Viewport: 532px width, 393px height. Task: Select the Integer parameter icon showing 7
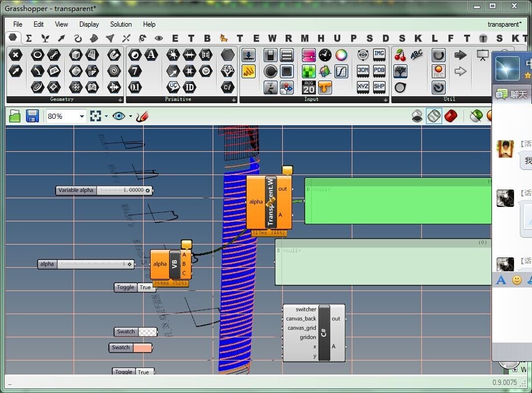134,71
